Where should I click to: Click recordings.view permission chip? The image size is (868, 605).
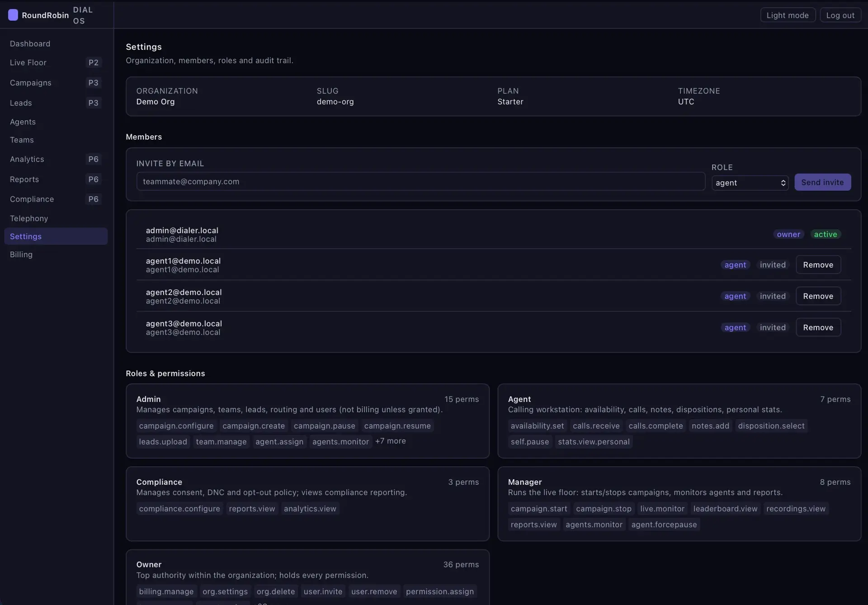click(x=796, y=508)
